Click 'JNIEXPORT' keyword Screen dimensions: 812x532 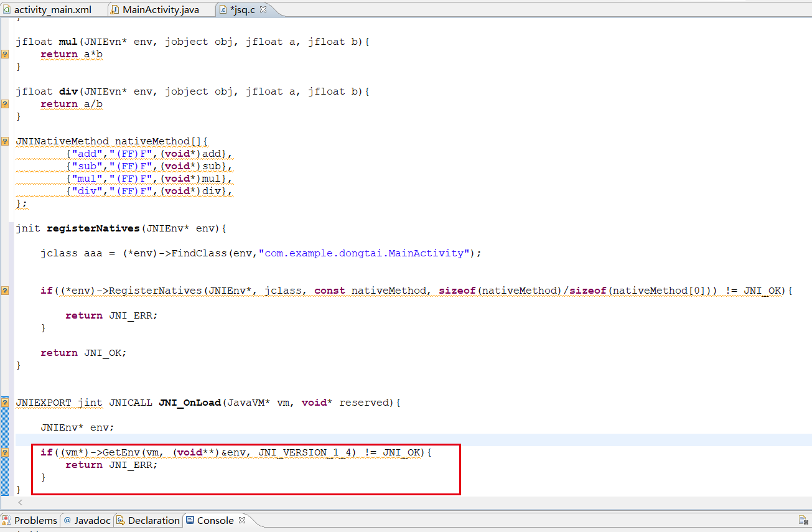(44, 403)
